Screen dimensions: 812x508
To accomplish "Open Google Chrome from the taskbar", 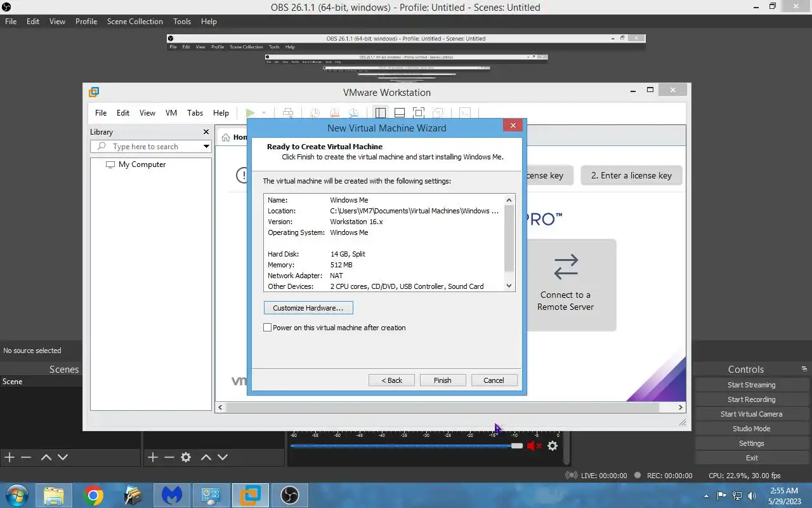I will coord(93,495).
